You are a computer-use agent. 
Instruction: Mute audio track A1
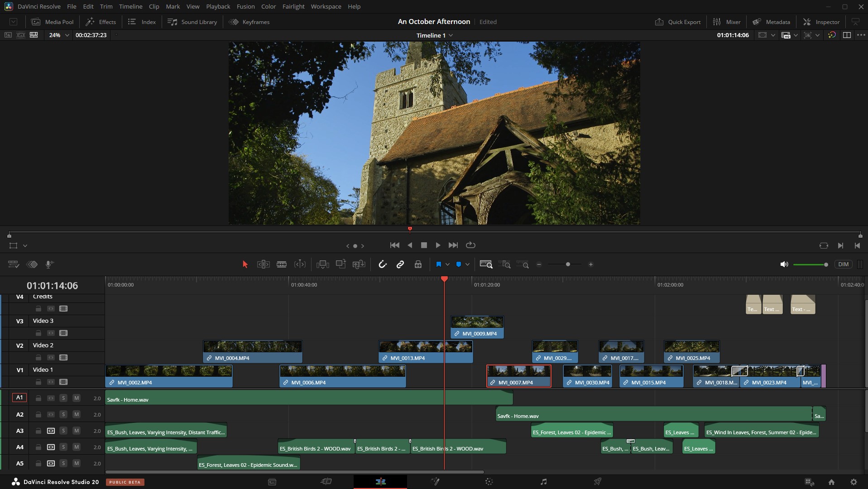click(x=77, y=398)
